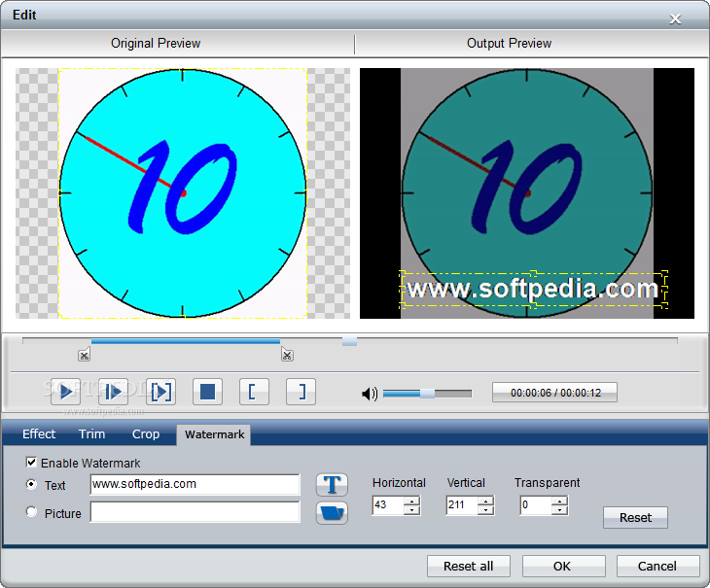
Task: Click the Original Preview header
Action: point(156,44)
